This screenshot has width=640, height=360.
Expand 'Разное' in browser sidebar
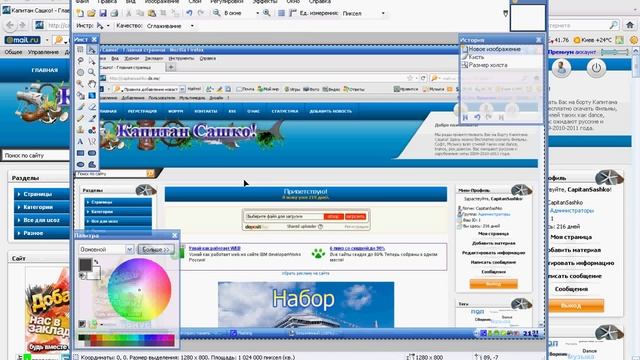[x=41, y=233]
